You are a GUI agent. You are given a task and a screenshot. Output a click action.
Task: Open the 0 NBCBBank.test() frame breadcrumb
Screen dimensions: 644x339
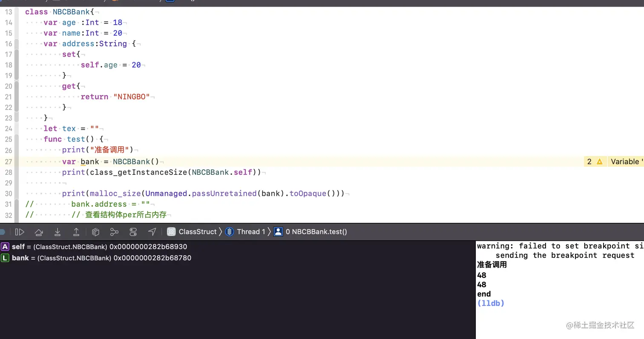tap(316, 232)
